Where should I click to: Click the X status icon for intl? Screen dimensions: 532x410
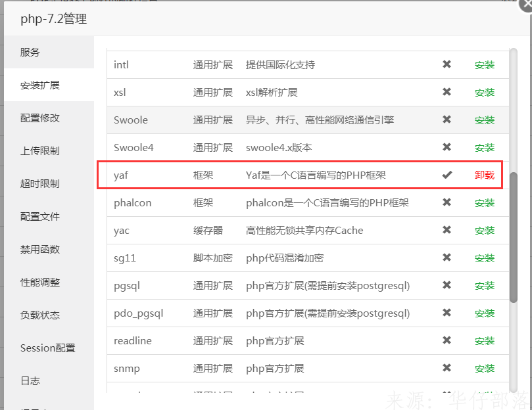click(x=447, y=64)
